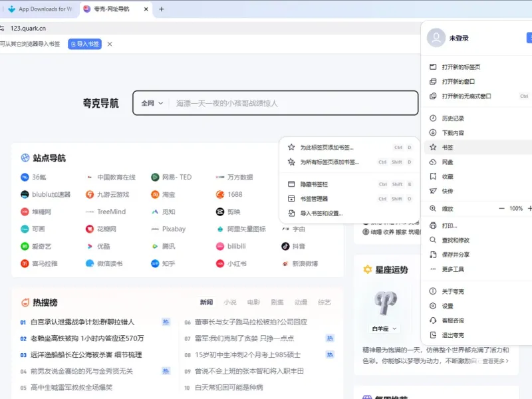Close the 夸克-网址导航 tab

[146, 9]
